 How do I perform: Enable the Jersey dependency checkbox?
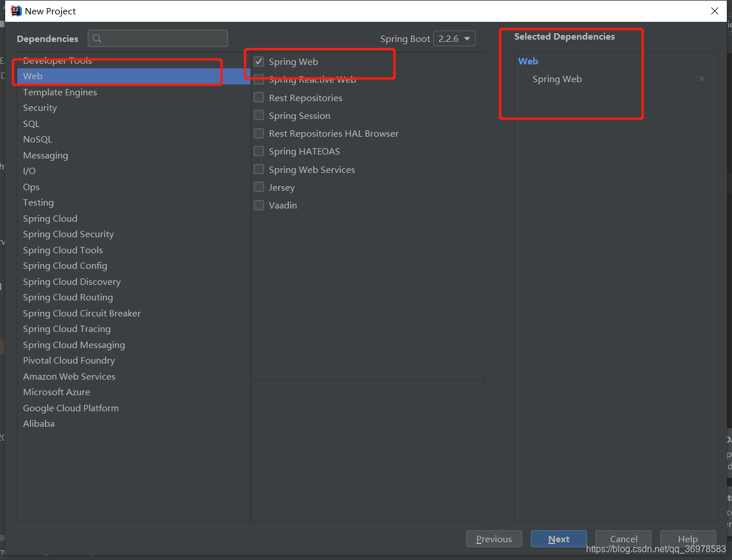pyautogui.click(x=259, y=187)
